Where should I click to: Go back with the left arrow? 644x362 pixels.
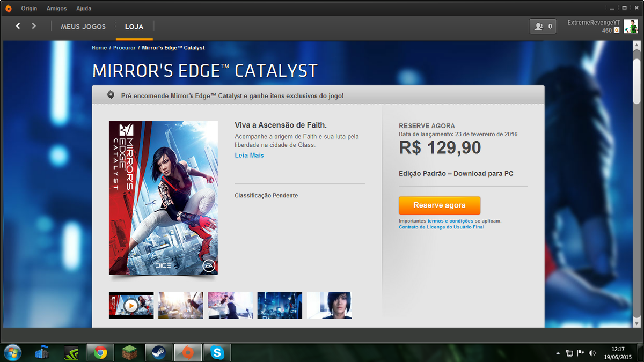tap(18, 26)
